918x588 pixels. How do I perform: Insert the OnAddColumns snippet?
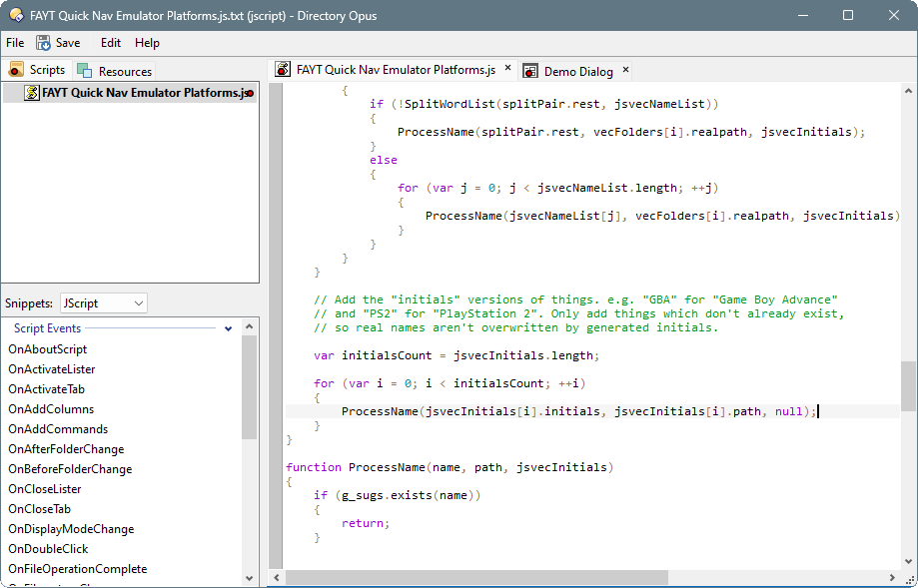click(x=51, y=409)
